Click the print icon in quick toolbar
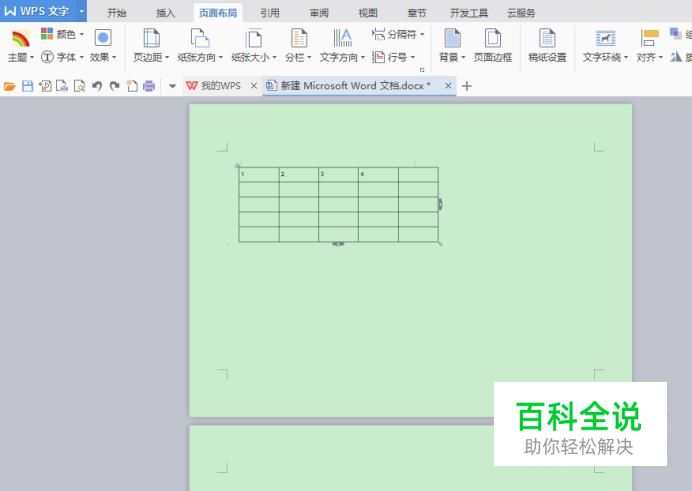The height and width of the screenshot is (491, 692). click(x=149, y=86)
